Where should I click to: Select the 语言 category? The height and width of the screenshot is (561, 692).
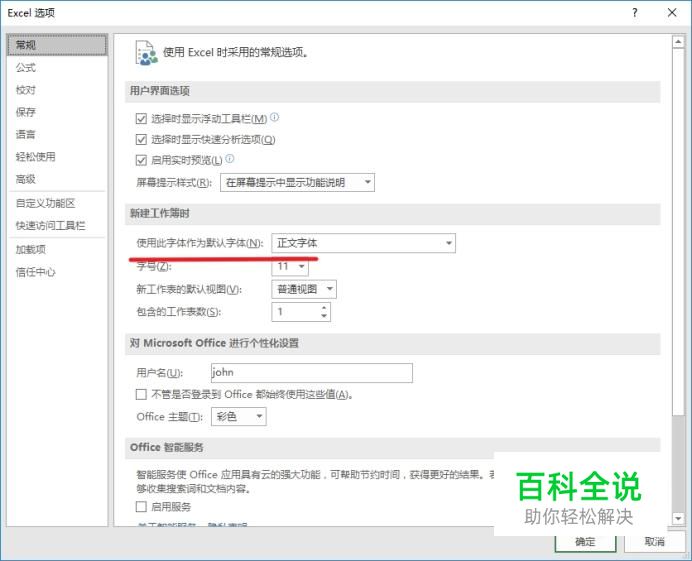tap(26, 134)
